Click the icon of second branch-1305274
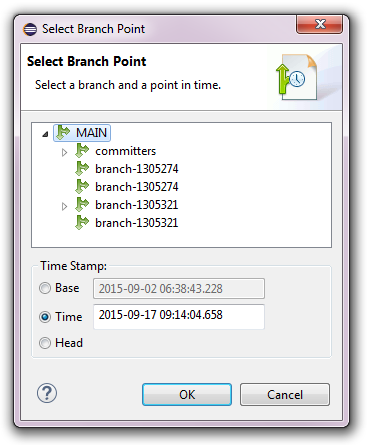This screenshot has width=367, height=445. 82,186
